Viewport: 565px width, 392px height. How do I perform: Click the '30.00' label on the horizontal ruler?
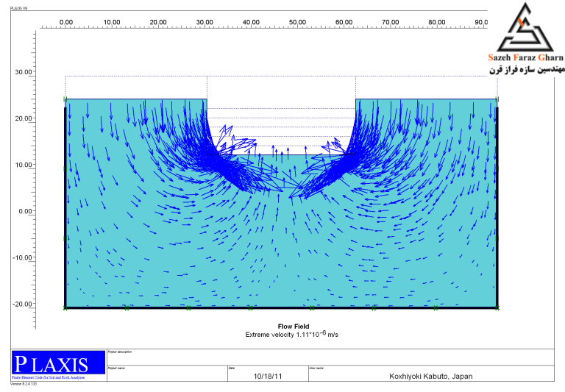click(205, 22)
